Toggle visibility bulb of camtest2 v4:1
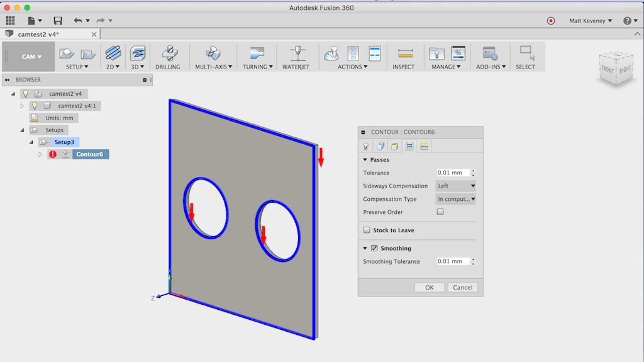Viewport: 644px width, 362px height. [x=35, y=106]
